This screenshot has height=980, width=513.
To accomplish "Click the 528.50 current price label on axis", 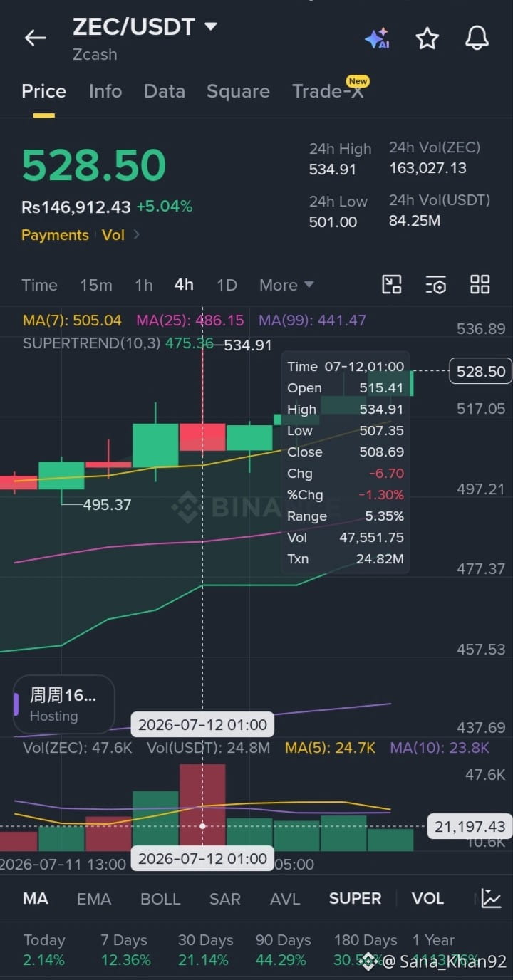I will [x=481, y=371].
